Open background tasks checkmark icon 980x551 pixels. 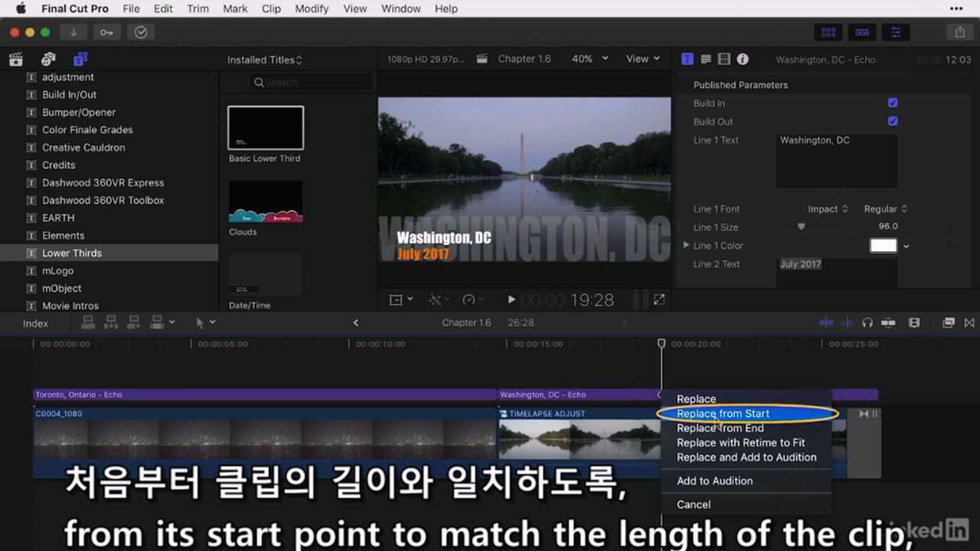[x=141, y=32]
